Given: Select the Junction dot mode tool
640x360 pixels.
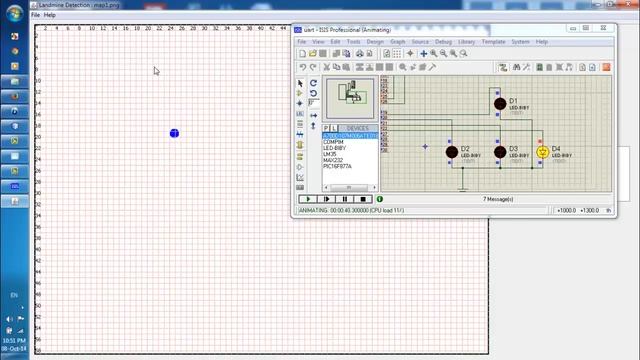Looking at the screenshot, I should (300, 104).
